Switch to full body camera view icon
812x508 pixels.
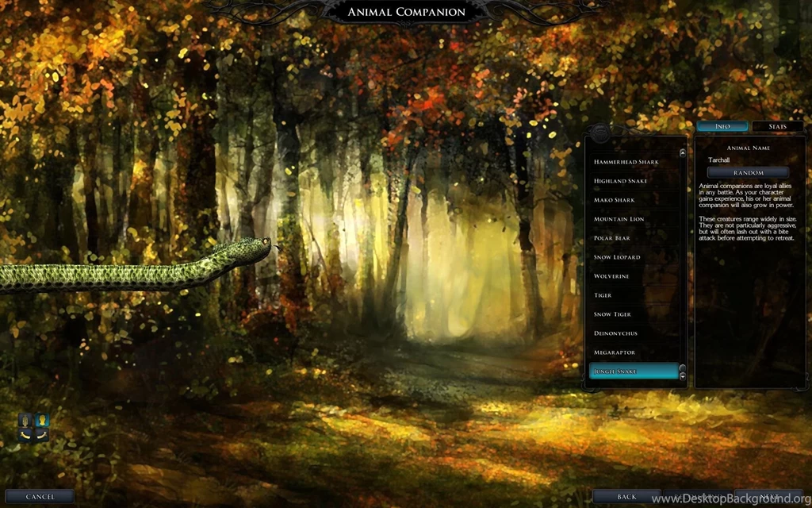[25, 420]
